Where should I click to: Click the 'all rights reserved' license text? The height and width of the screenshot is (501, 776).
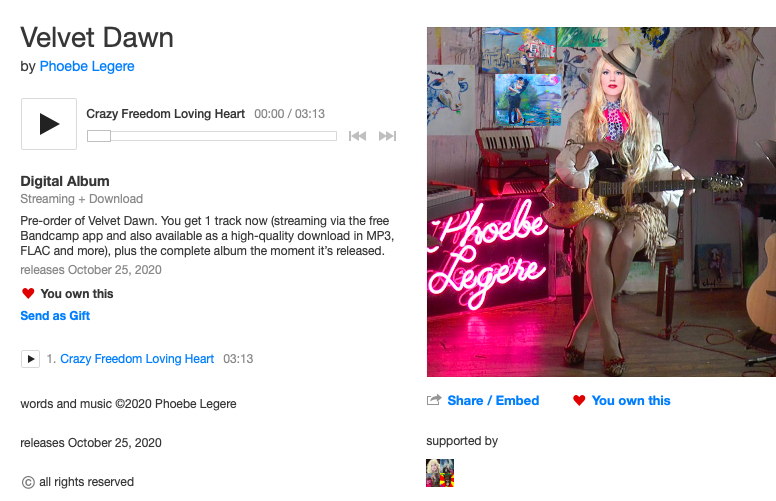tap(87, 482)
